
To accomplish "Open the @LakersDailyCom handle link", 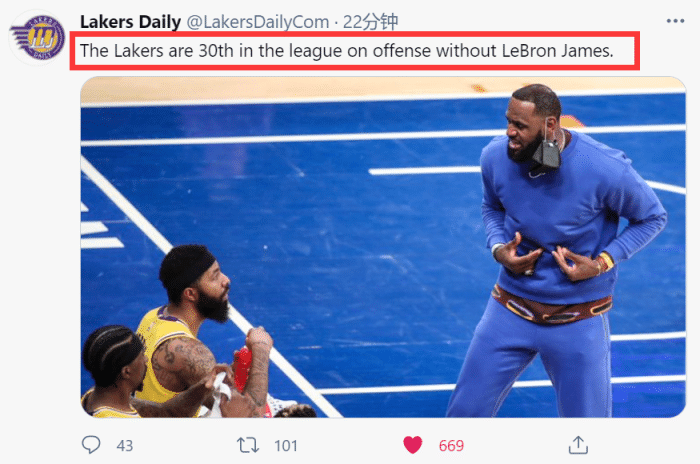I will coord(258,22).
